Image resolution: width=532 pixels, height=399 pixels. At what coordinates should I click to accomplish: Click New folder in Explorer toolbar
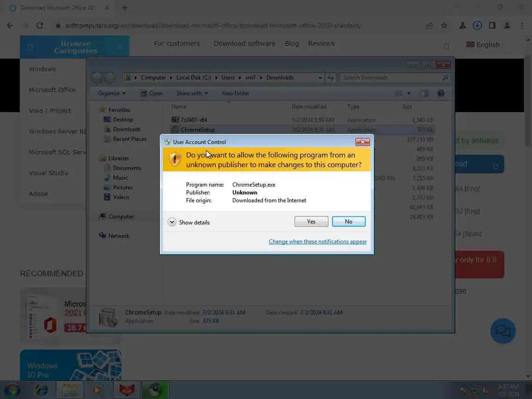tap(236, 93)
